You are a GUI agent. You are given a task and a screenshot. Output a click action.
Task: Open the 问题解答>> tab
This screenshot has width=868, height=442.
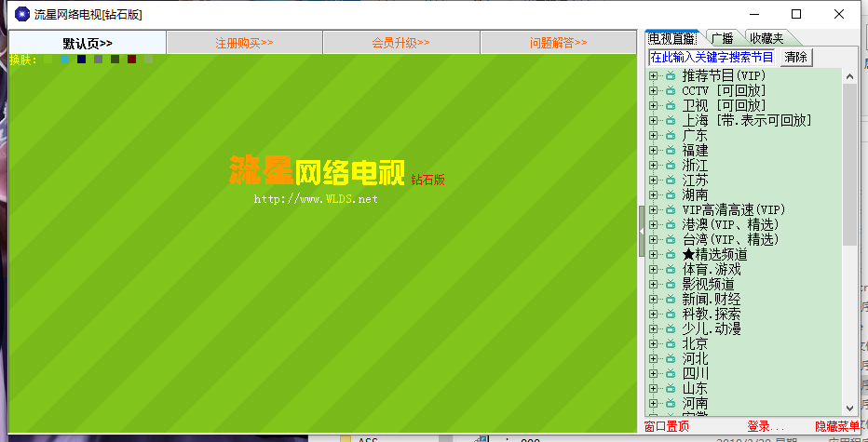tap(558, 43)
